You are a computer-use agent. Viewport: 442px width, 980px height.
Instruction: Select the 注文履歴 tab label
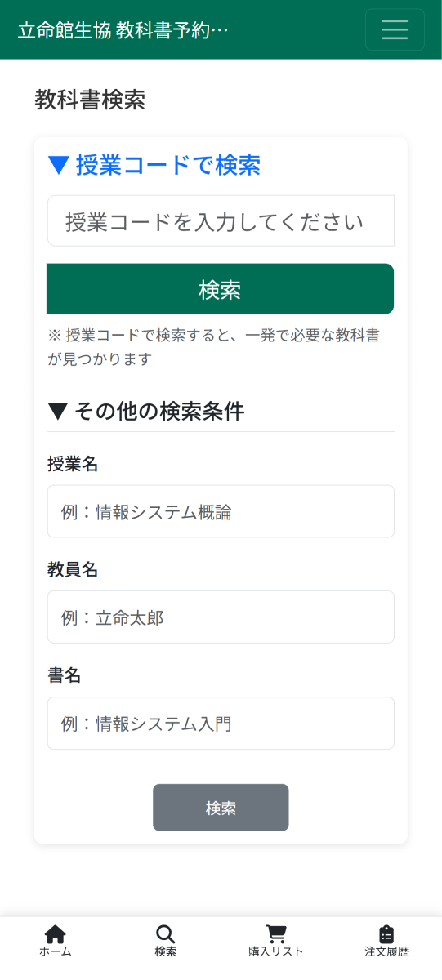coord(386,952)
